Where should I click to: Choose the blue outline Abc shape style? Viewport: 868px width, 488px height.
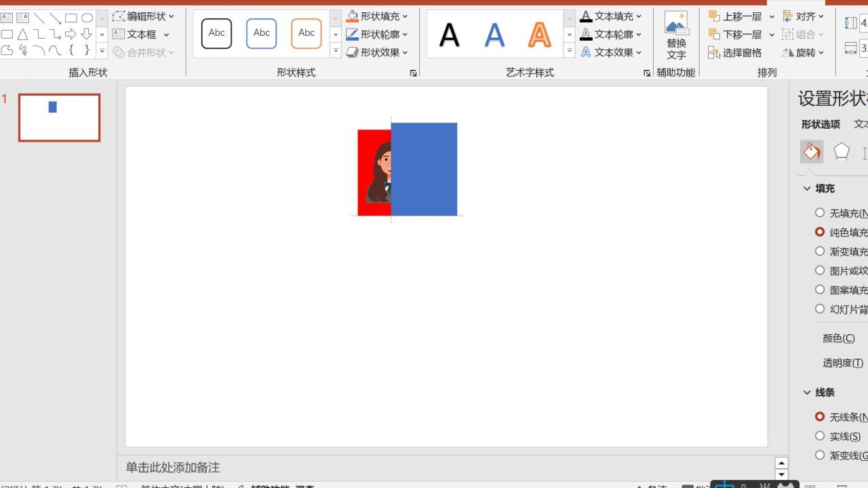tap(261, 34)
